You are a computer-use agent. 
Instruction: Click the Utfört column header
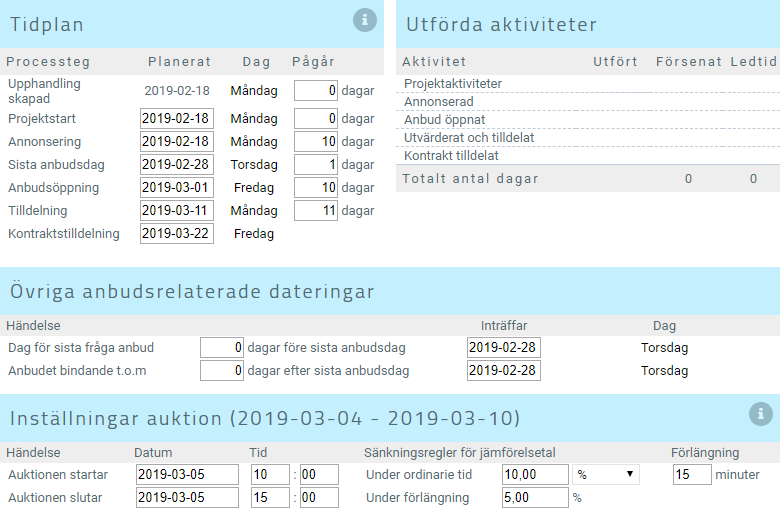pyautogui.click(x=615, y=62)
